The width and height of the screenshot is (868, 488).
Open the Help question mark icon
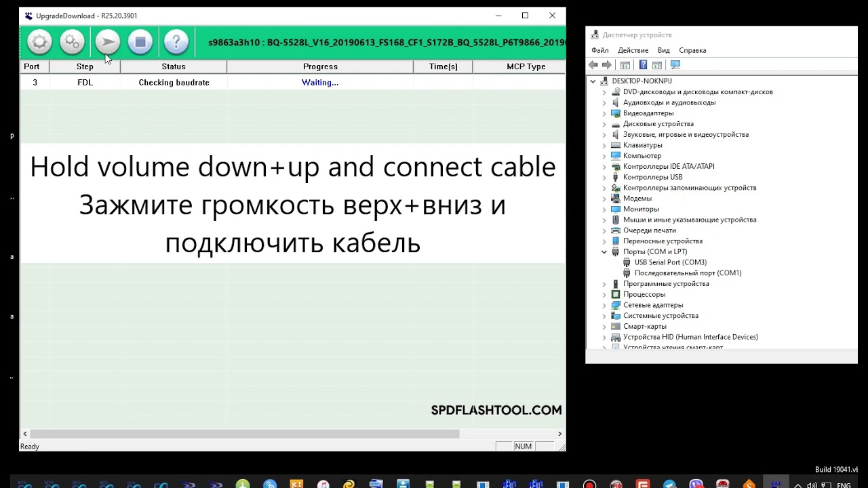(176, 43)
